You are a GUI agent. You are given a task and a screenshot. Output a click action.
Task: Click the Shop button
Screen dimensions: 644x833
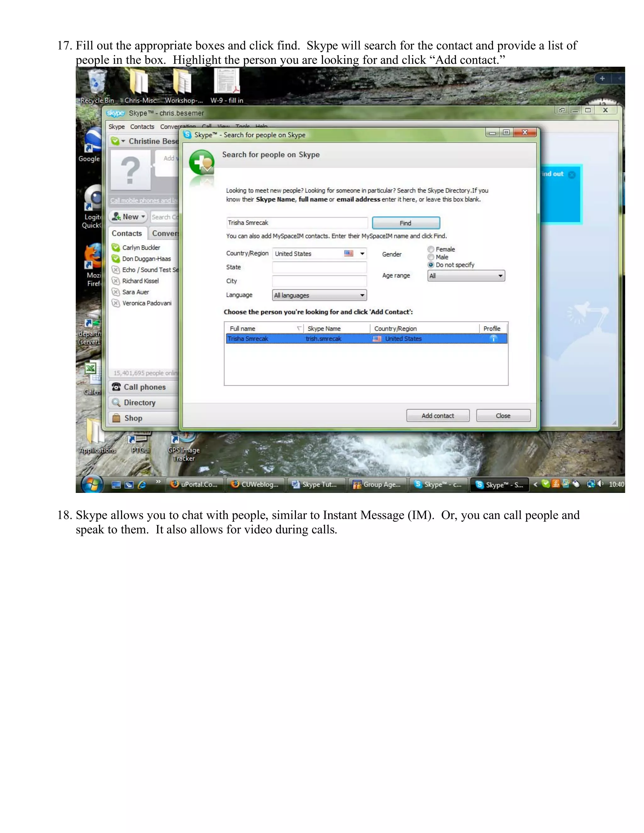144,418
